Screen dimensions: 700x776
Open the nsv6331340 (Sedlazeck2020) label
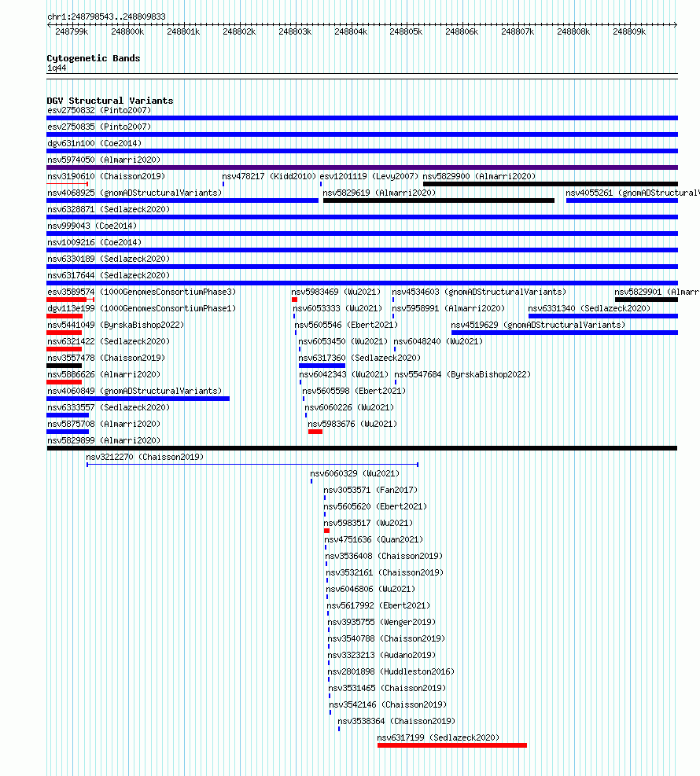coord(589,308)
